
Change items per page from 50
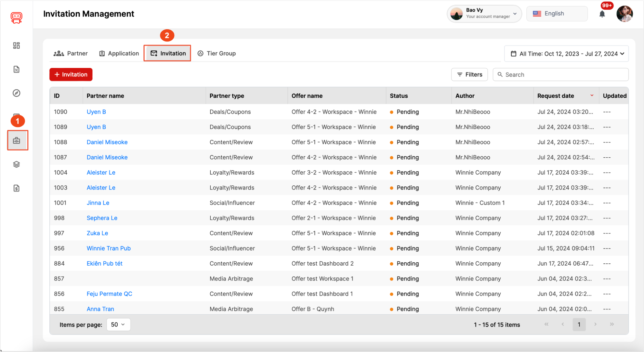[x=118, y=325]
